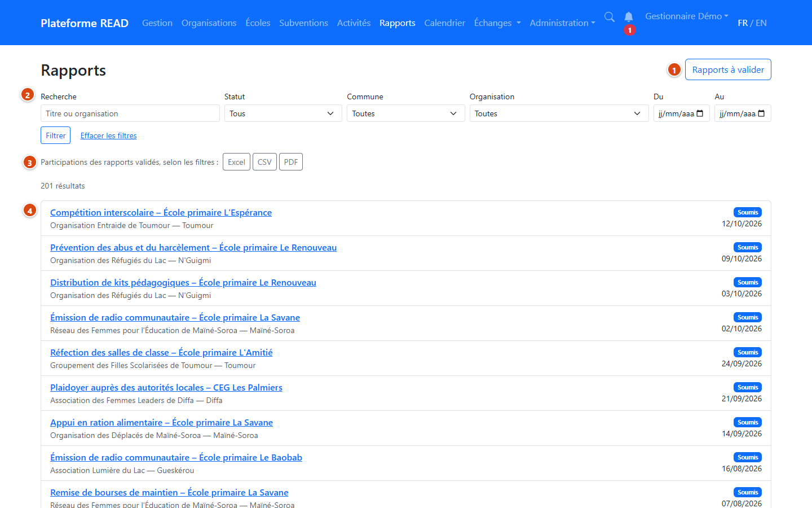Screen dimensions: 812x508
Task: Click Soumis badge dated 09/10/2026
Action: tap(748, 247)
